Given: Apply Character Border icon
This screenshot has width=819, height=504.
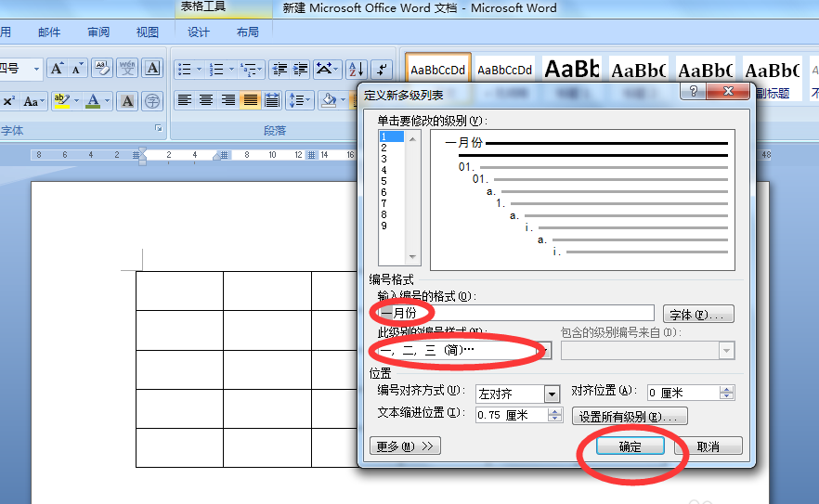Looking at the screenshot, I should [152, 69].
